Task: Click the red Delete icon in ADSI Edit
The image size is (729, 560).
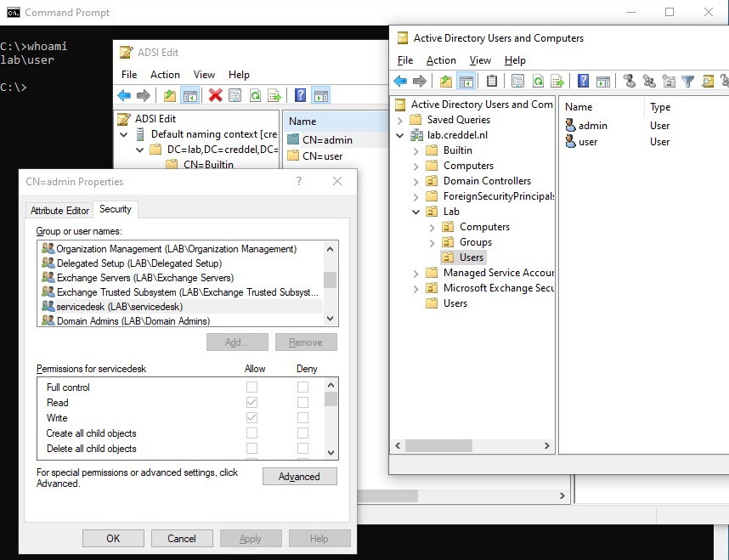Action: 216,95
